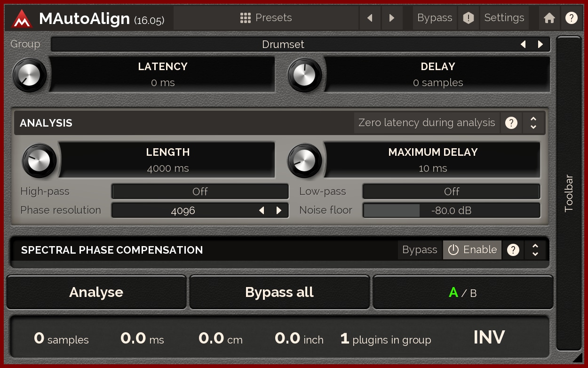Image resolution: width=588 pixels, height=368 pixels.
Task: Adjust the Noise floor slider
Action: click(x=452, y=210)
